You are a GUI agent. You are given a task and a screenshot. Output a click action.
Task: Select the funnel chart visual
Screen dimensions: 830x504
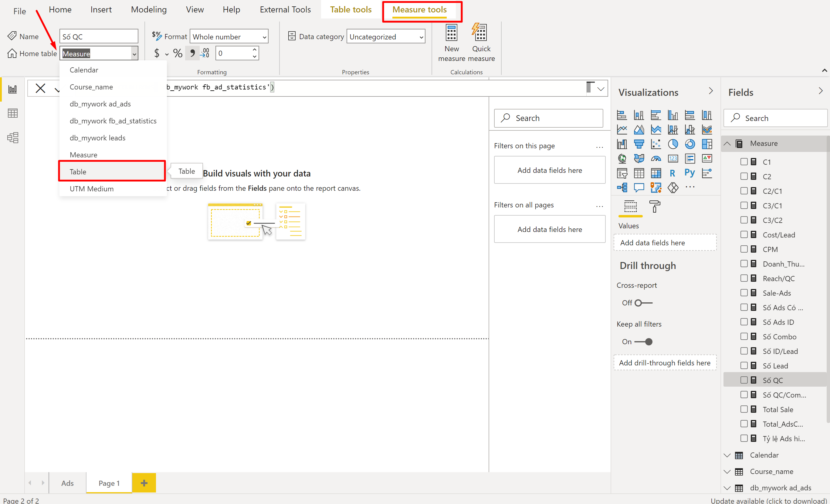click(x=639, y=144)
